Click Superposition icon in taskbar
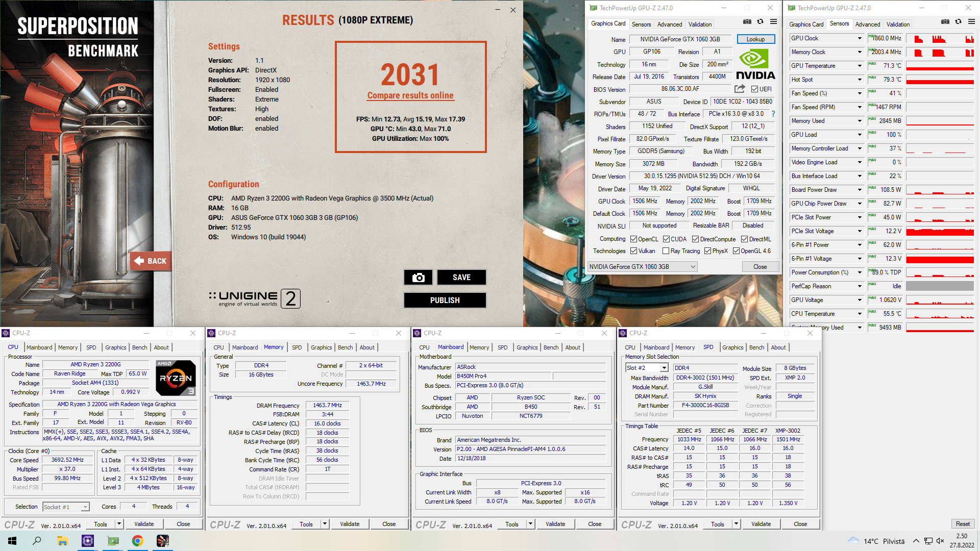 (163, 541)
